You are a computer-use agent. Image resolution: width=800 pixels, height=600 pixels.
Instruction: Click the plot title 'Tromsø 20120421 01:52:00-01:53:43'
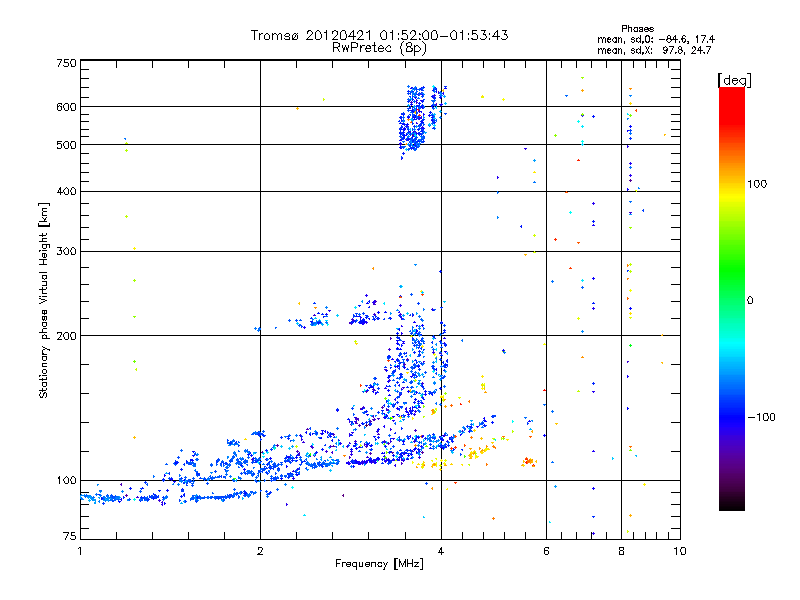pos(379,35)
